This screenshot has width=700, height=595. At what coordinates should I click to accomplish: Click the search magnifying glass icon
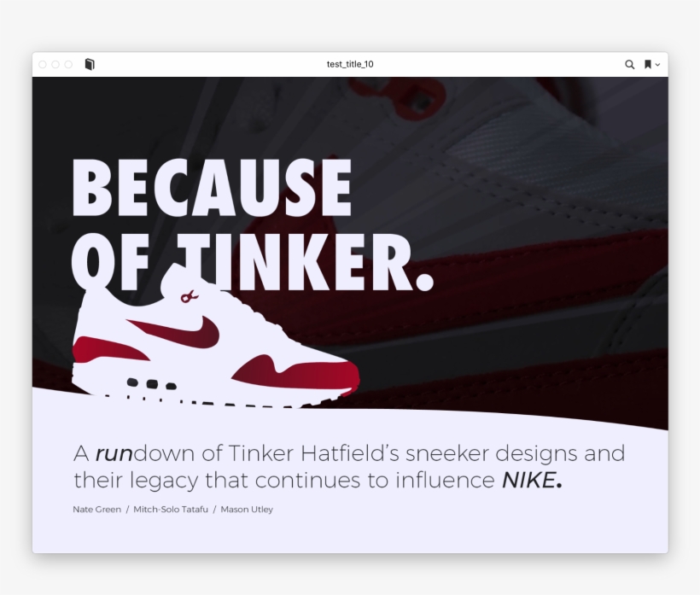click(x=630, y=64)
